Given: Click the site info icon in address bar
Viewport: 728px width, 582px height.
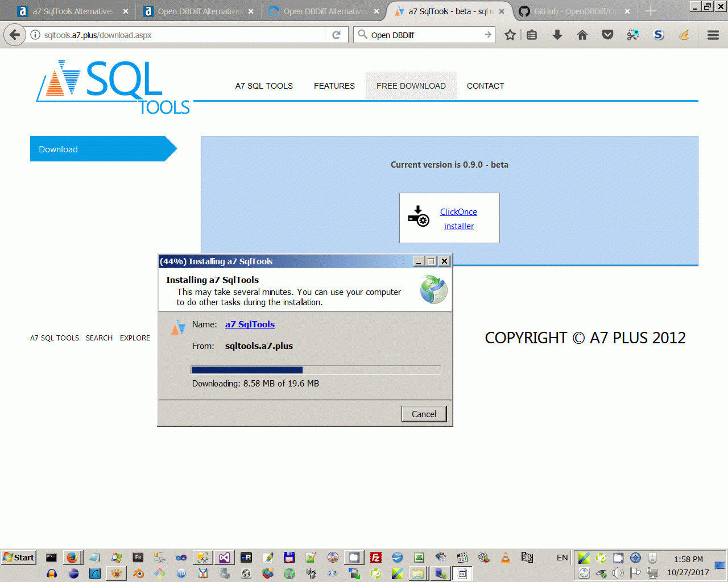Looking at the screenshot, I should click(x=35, y=35).
